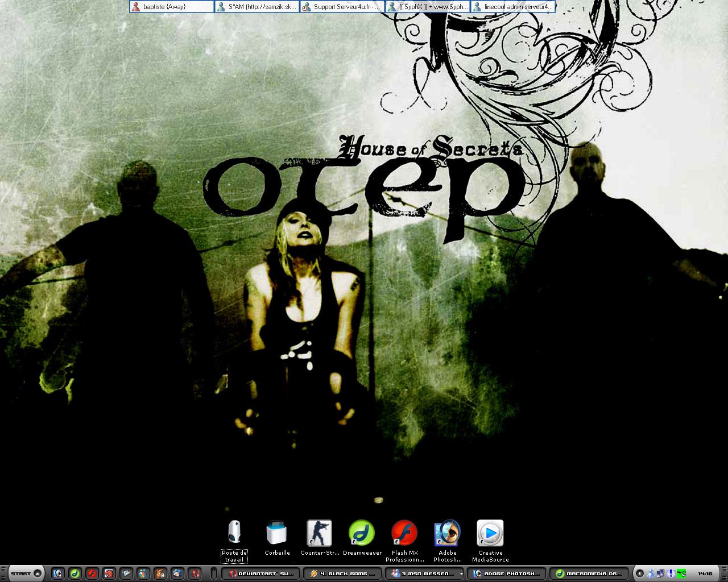This screenshot has width=728, height=582.
Task: Click the Thunderbird quick launch icon
Action: tap(177, 573)
